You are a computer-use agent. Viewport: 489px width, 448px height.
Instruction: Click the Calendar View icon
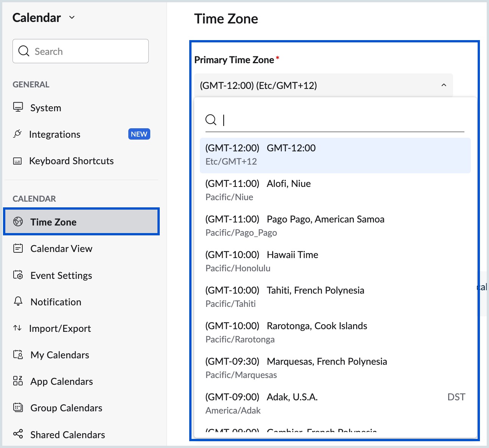[x=18, y=249]
